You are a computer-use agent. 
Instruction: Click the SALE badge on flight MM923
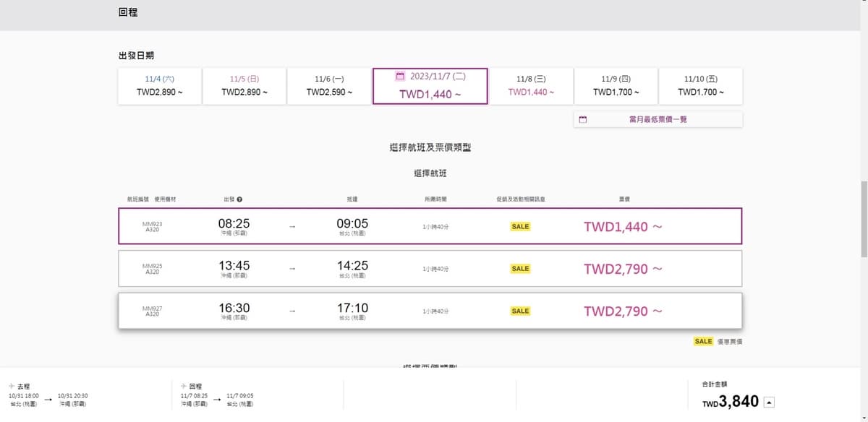(520, 226)
